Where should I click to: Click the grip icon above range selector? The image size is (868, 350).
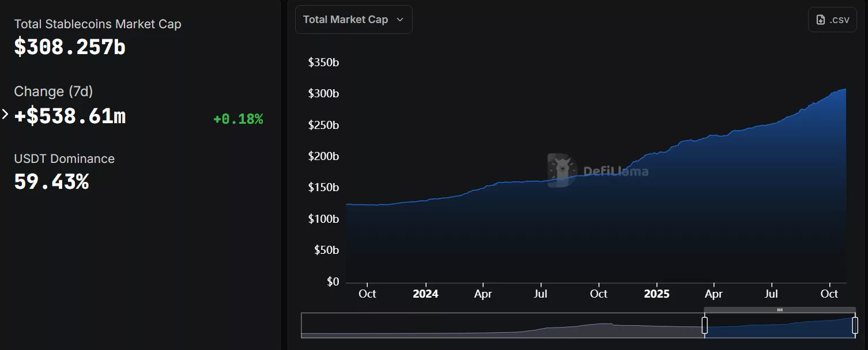779,310
